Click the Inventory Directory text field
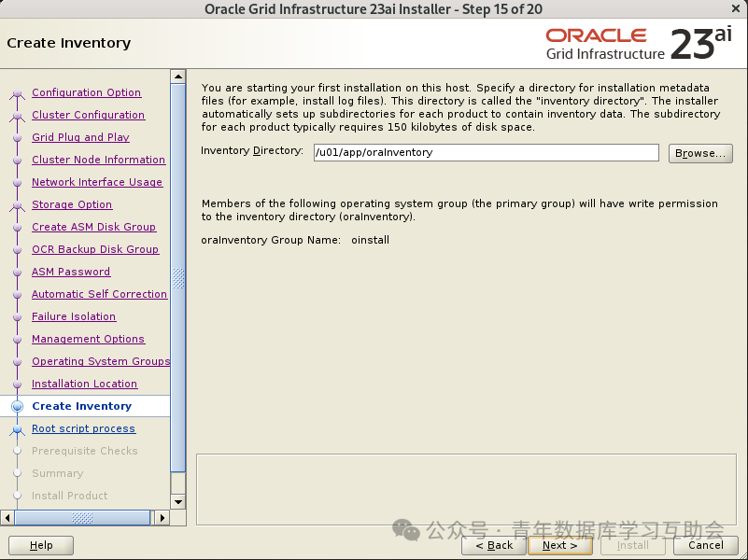This screenshot has height=560, width=748. 487,152
